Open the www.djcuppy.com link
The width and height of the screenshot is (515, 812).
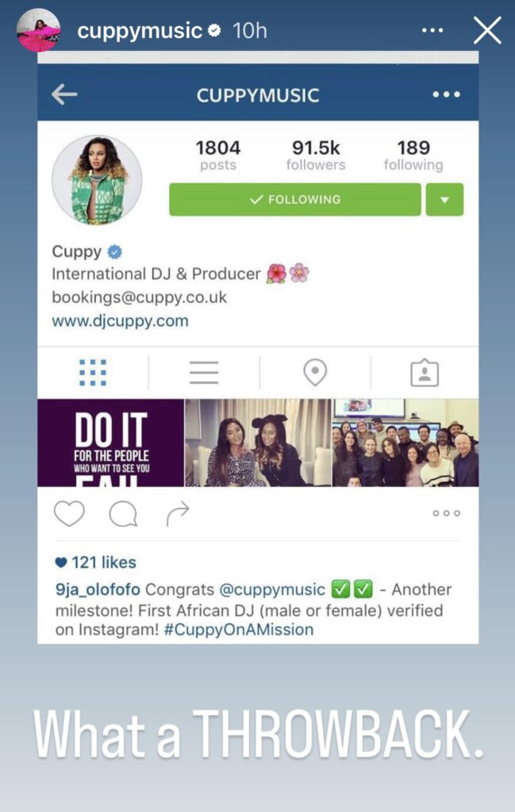(120, 321)
